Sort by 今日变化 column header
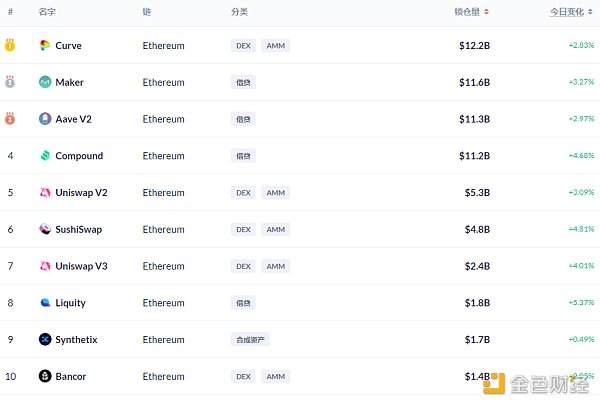 point(571,12)
